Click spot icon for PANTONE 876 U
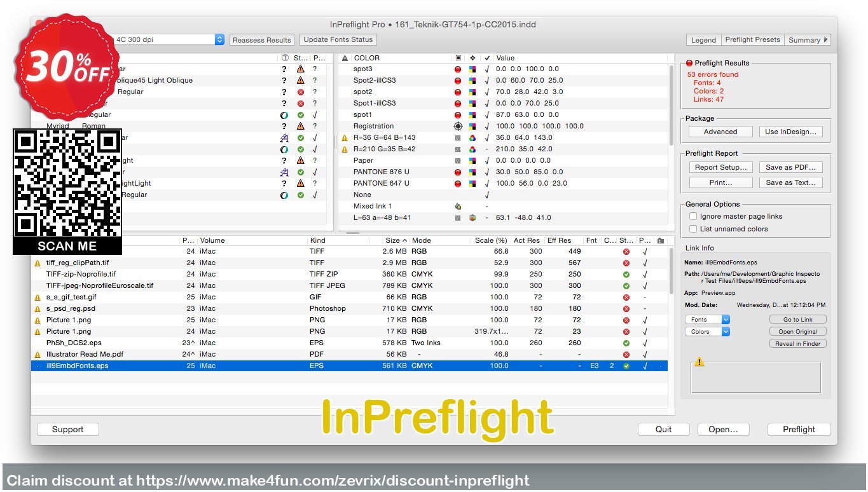The height and width of the screenshot is (492, 868). [x=458, y=172]
